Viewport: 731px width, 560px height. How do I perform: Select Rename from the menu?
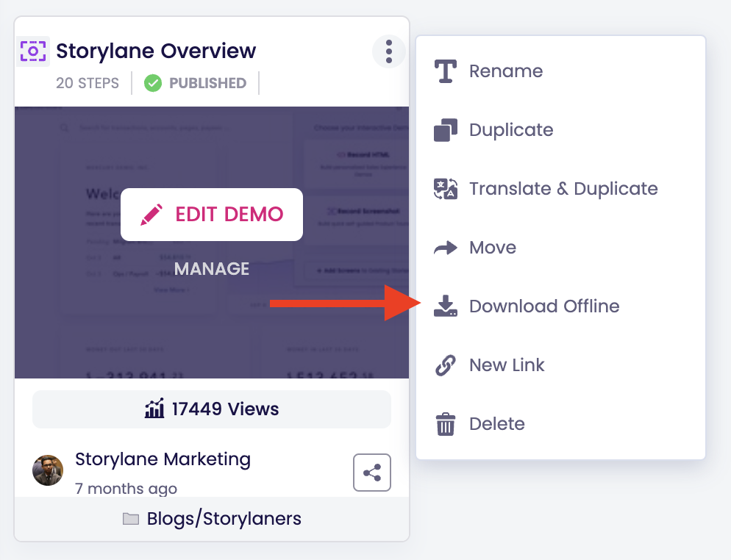[x=560, y=71]
